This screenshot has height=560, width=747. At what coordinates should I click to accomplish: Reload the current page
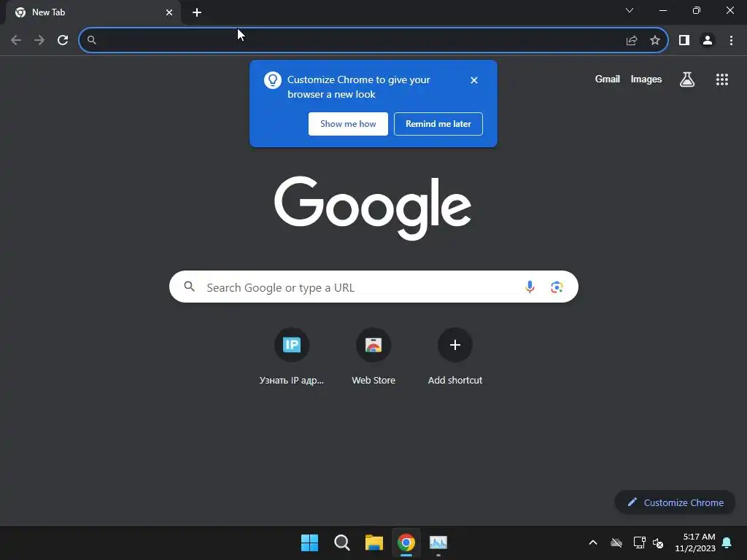63,40
